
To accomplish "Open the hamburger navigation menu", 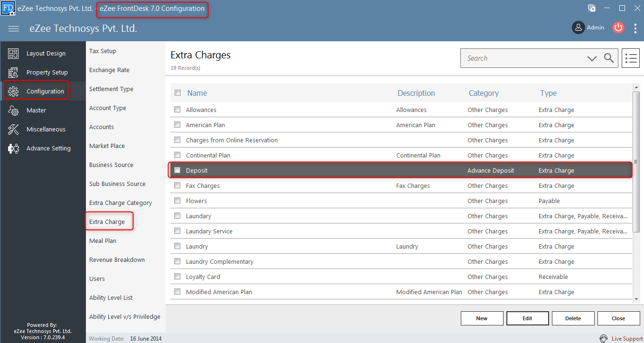I will pyautogui.click(x=14, y=28).
